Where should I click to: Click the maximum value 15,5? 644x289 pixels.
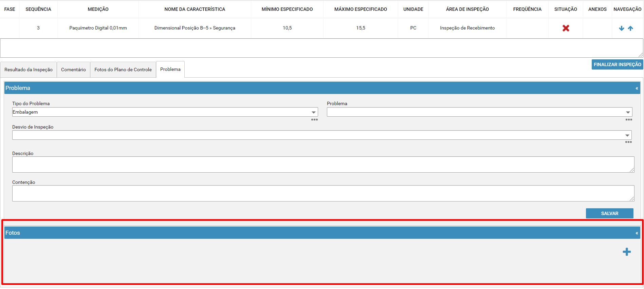(x=361, y=28)
